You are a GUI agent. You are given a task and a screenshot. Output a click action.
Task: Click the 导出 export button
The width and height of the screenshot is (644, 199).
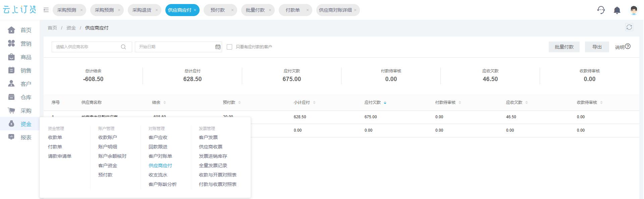coord(597,47)
